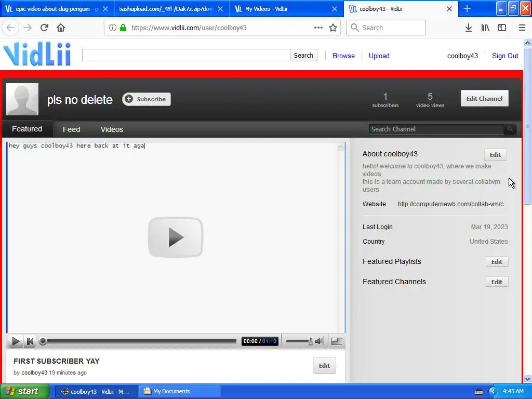Click the coolboy43 account name

[x=462, y=56]
